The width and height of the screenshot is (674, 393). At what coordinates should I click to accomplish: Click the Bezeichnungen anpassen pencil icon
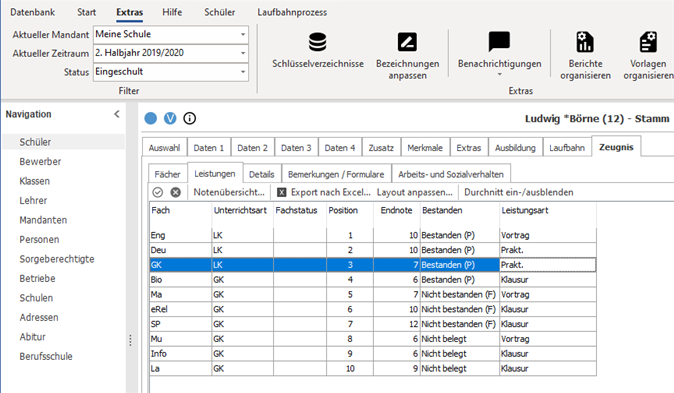[x=407, y=42]
